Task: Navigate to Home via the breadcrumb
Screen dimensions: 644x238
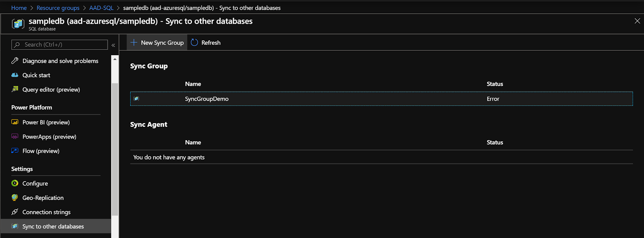Action: (x=19, y=8)
